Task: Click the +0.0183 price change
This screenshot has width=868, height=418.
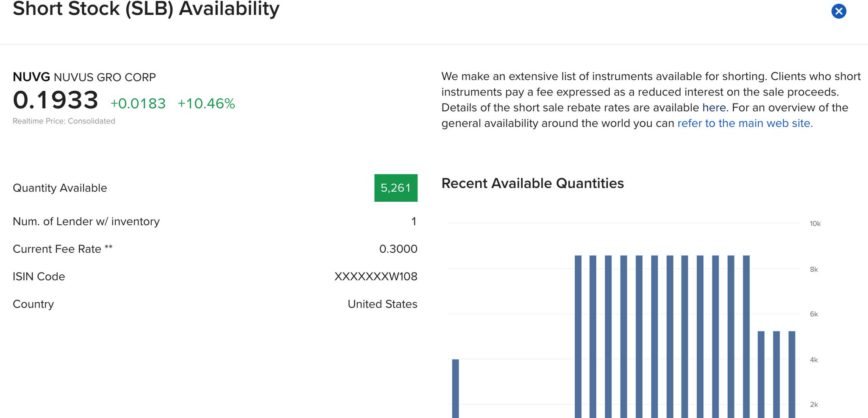Action: pos(138,103)
